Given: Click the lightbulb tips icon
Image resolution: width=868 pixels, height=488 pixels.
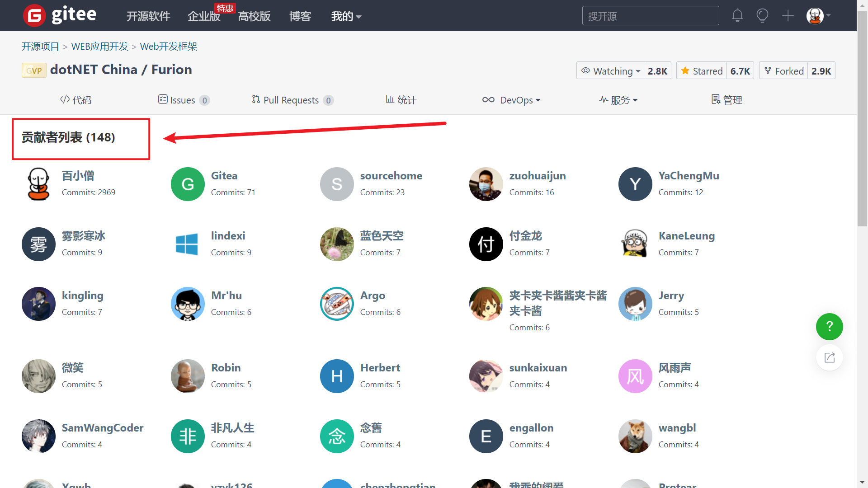Looking at the screenshot, I should pos(762,16).
